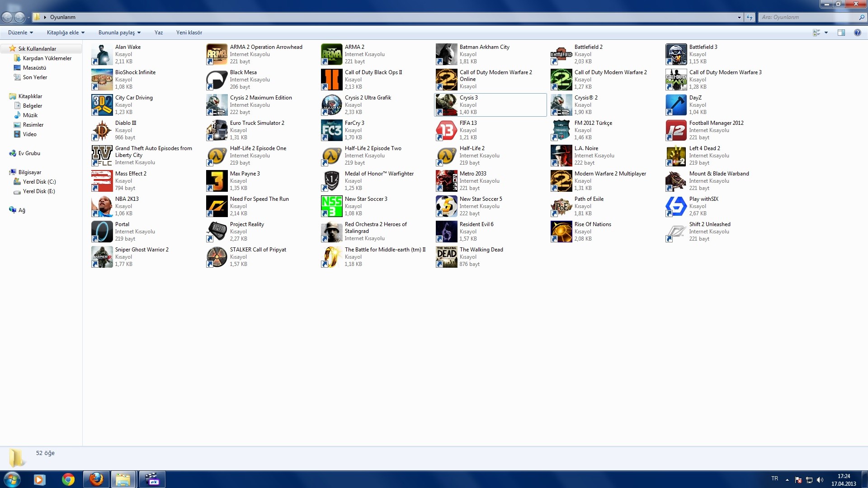Select the L.A. Noire icon

[x=561, y=156]
